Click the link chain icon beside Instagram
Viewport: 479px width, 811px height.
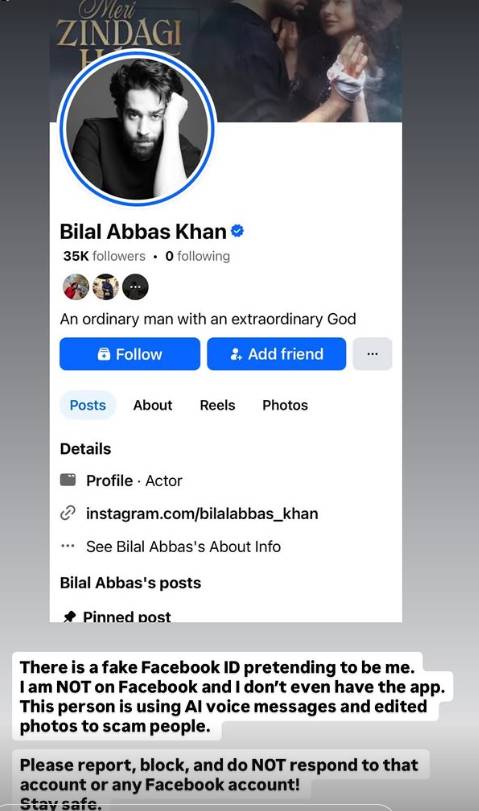(x=68, y=513)
